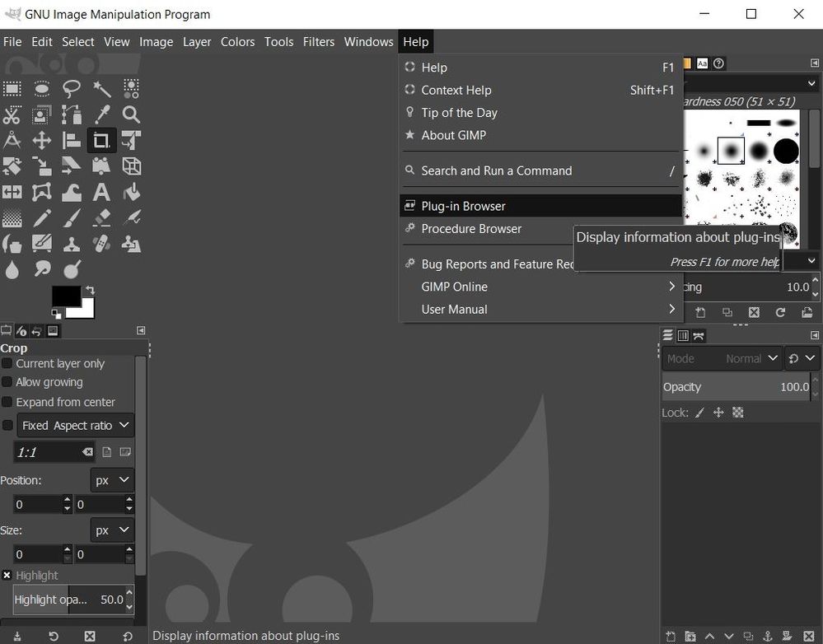Click the layer position lock icon
Screen dimensions: 823x644
click(718, 413)
